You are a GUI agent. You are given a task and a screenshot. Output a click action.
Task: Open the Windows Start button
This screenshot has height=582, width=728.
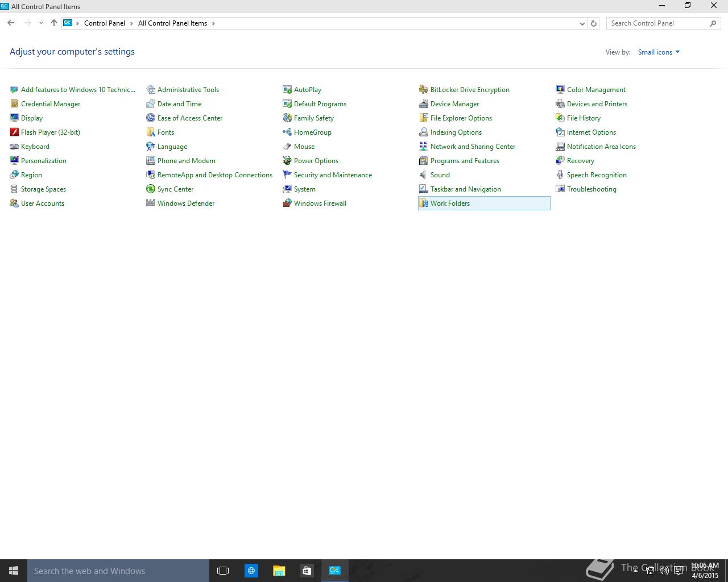pyautogui.click(x=14, y=571)
